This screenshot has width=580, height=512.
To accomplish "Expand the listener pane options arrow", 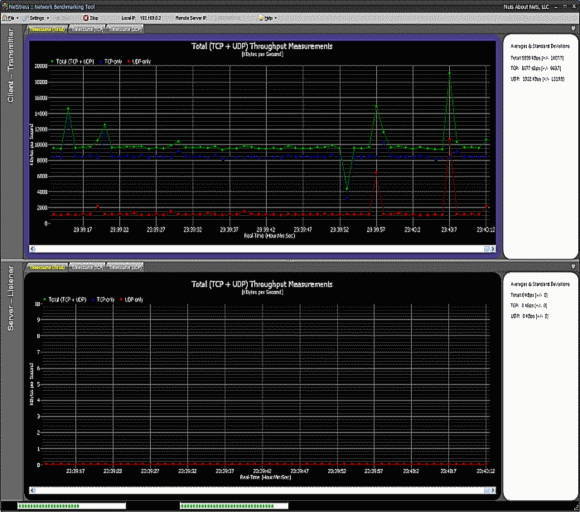I will click(573, 266).
